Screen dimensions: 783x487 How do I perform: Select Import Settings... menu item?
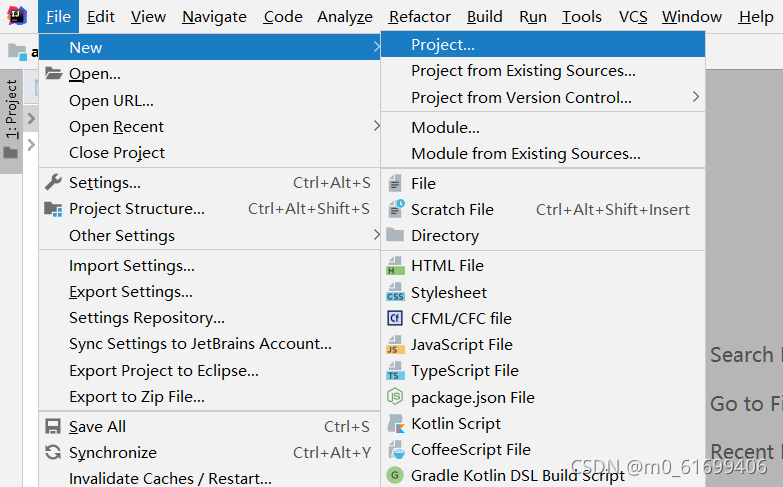[x=209, y=266]
